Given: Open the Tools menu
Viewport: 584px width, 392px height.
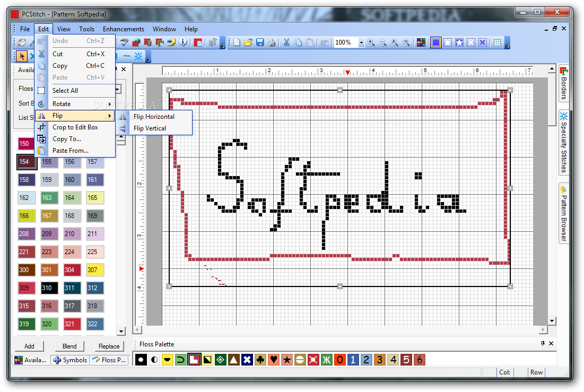Looking at the screenshot, I should [x=87, y=29].
